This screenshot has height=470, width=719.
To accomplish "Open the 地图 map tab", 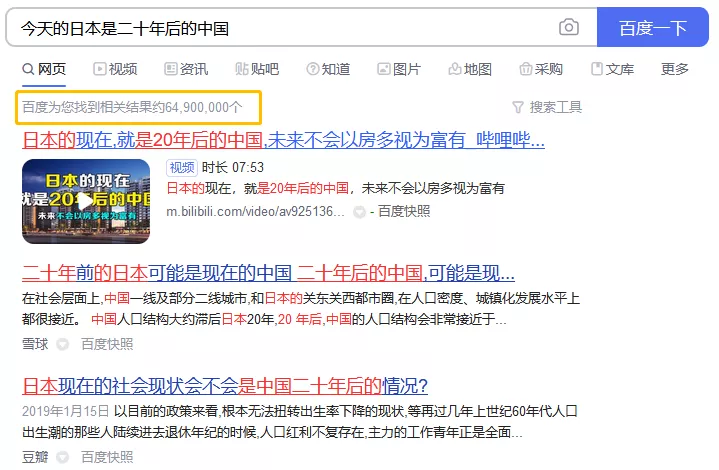I will (x=470, y=69).
